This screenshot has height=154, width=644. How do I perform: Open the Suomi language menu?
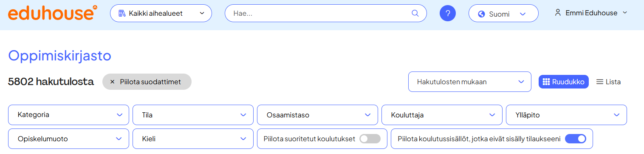pos(503,14)
